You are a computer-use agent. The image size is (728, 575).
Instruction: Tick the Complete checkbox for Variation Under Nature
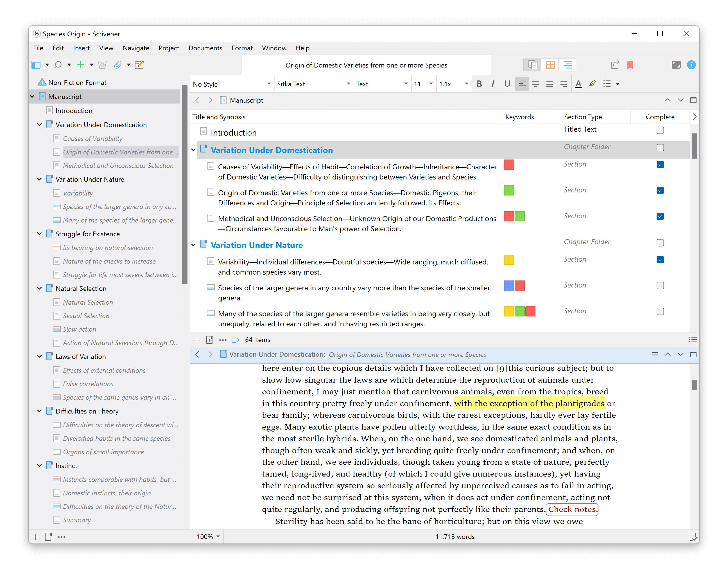click(x=660, y=243)
